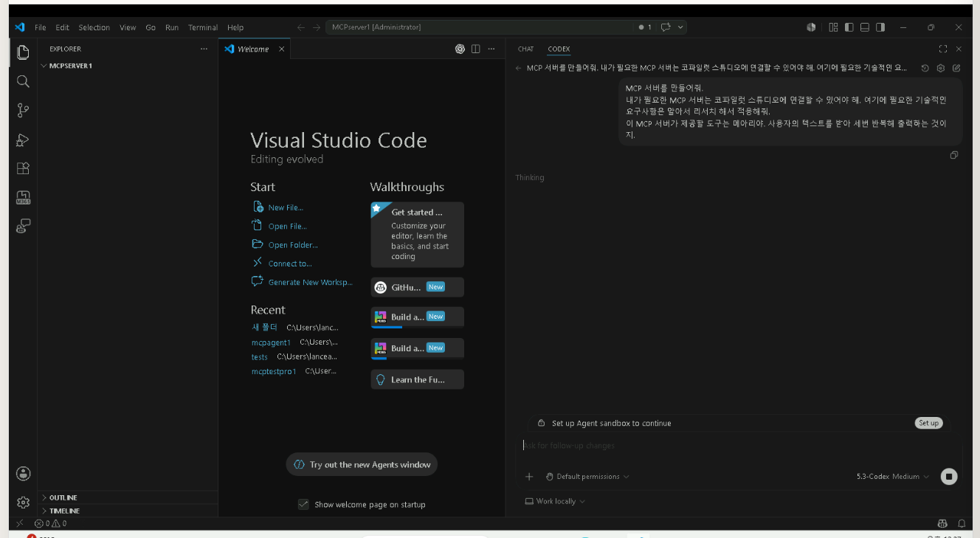Open the chat dropdown arrow in title bar
This screenshot has height=538, width=980.
[680, 27]
